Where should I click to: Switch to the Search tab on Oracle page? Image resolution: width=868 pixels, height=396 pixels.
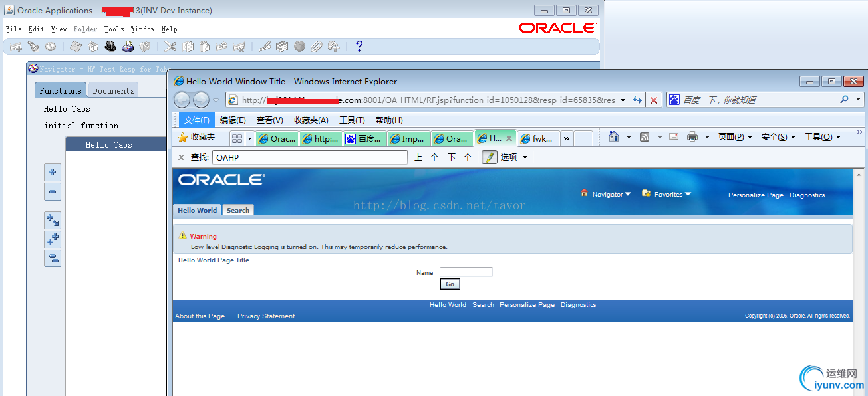click(237, 210)
